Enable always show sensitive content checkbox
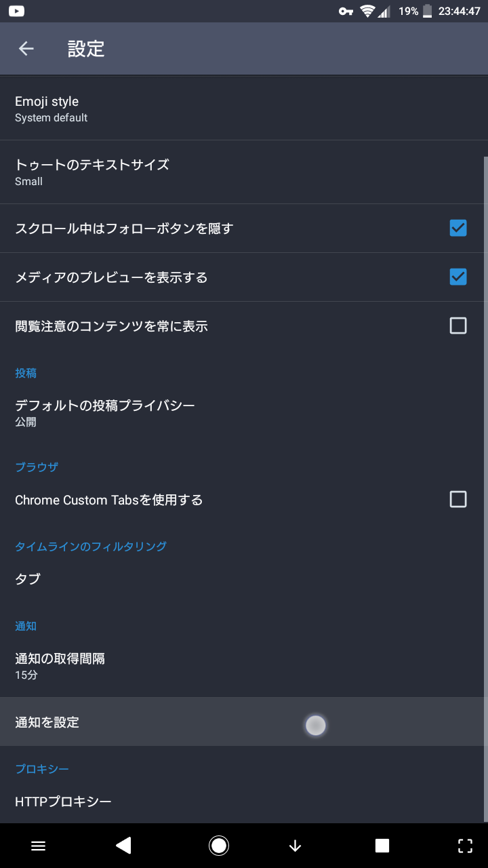Screen dimensions: 488x868 458,326
